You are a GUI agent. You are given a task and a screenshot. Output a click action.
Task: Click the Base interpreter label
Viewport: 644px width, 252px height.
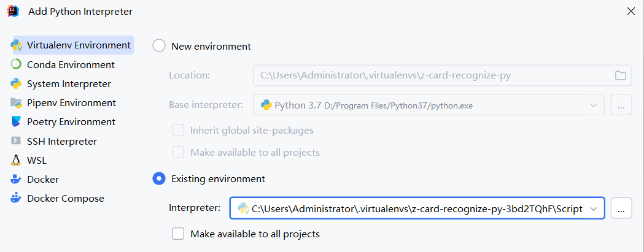point(206,105)
